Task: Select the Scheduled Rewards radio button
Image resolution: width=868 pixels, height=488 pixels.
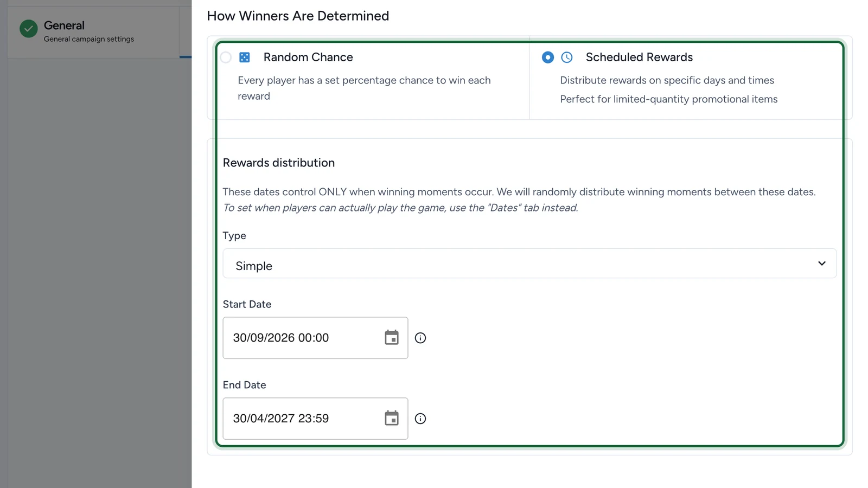Action: [548, 57]
